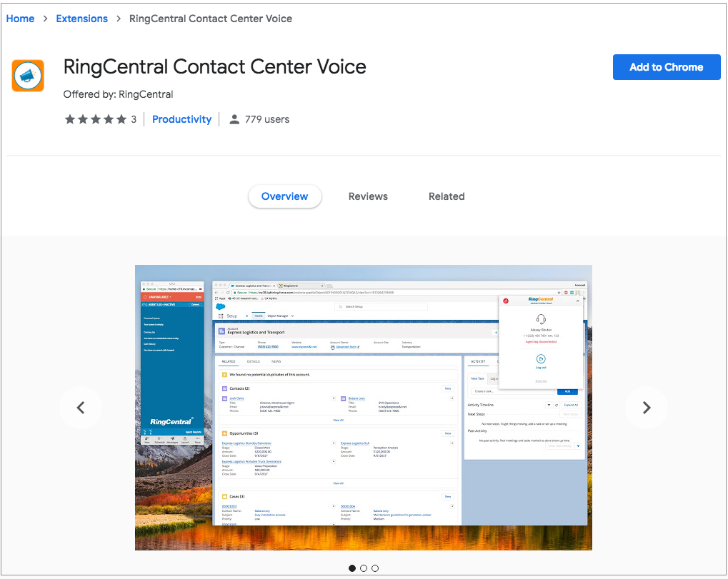Open the Related tab
This screenshot has height=579, width=728.
click(446, 196)
